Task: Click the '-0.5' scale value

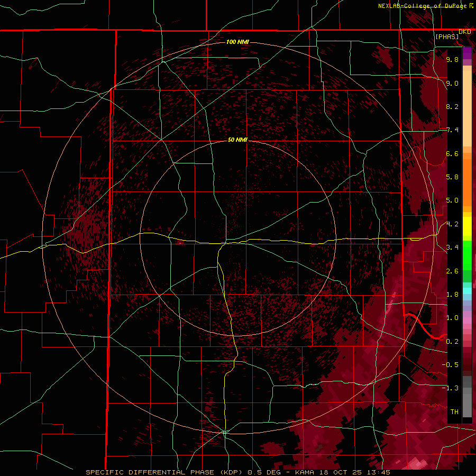Action: 450,365
